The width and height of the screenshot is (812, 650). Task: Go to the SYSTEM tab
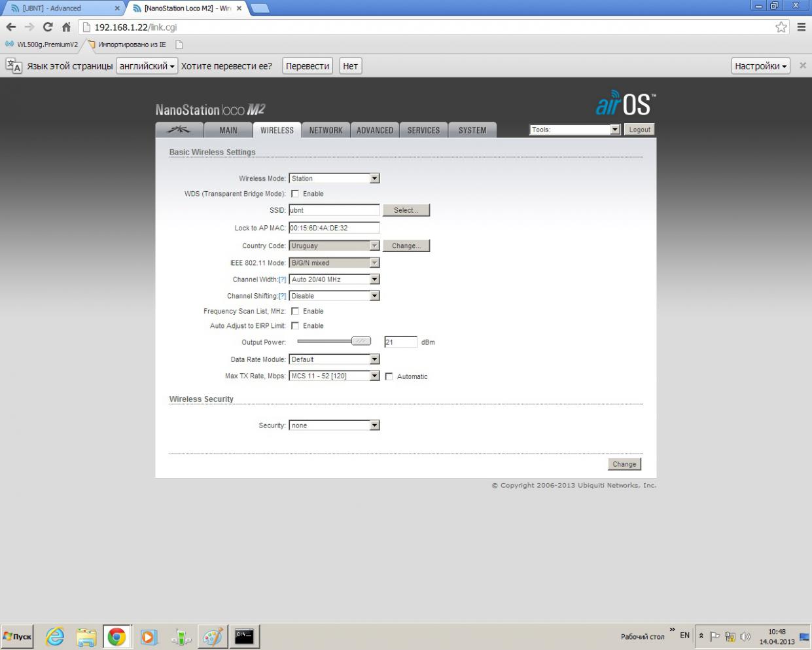pos(472,130)
